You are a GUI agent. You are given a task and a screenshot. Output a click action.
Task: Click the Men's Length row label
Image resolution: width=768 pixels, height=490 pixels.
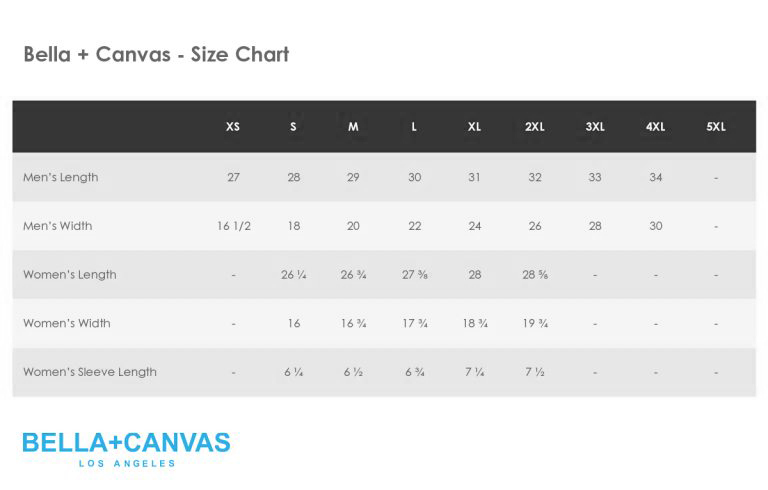click(61, 177)
